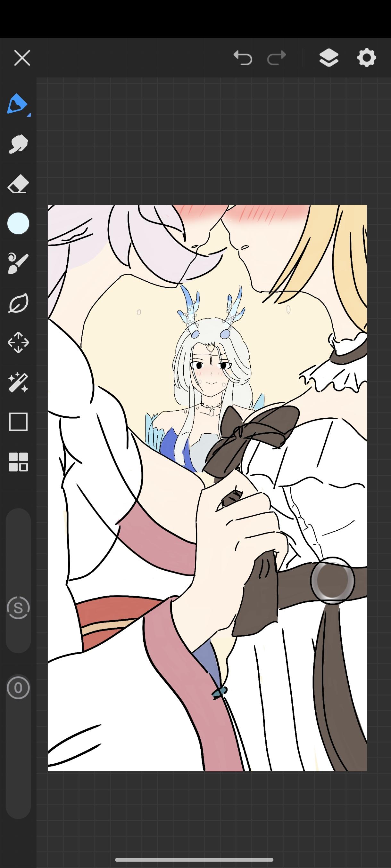Tap the opacity slider knob

[x=18, y=688]
